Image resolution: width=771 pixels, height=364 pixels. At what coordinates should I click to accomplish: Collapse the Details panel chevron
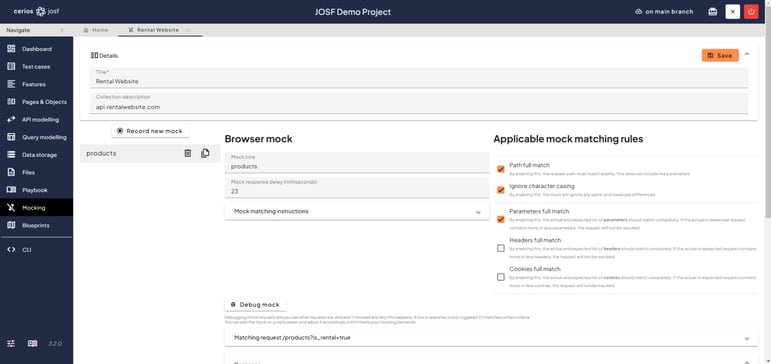click(x=747, y=54)
